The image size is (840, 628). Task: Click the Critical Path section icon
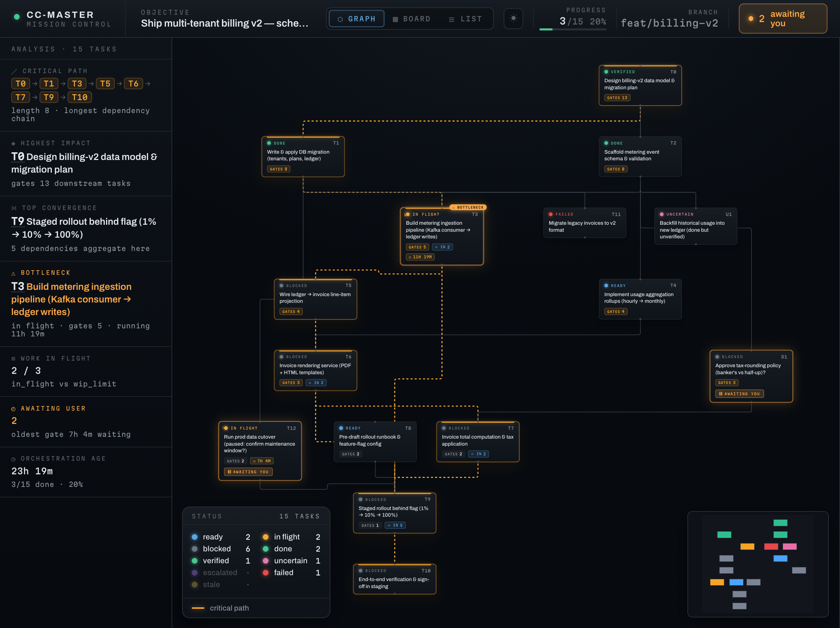14,71
